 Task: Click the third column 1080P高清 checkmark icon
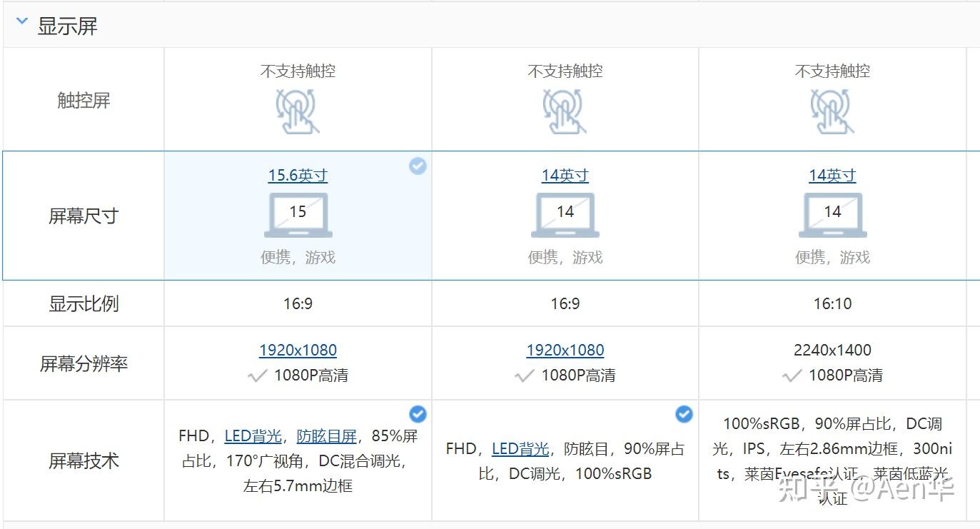(792, 376)
